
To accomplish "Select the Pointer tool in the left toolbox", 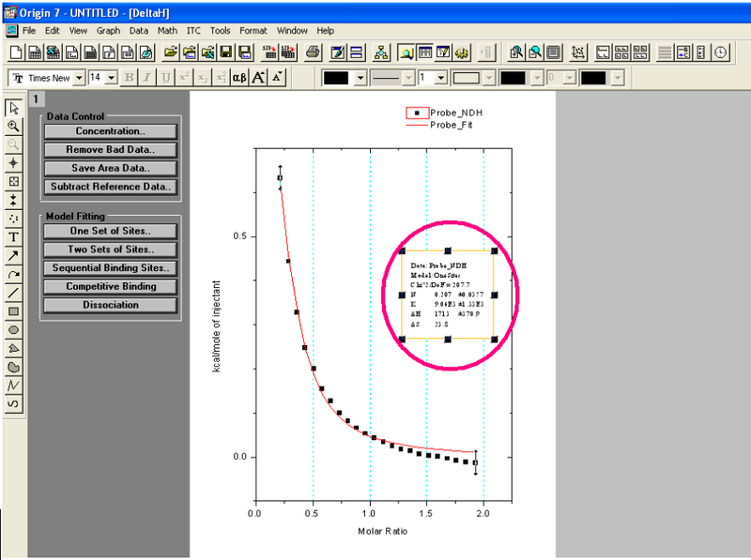I will tap(13, 108).
